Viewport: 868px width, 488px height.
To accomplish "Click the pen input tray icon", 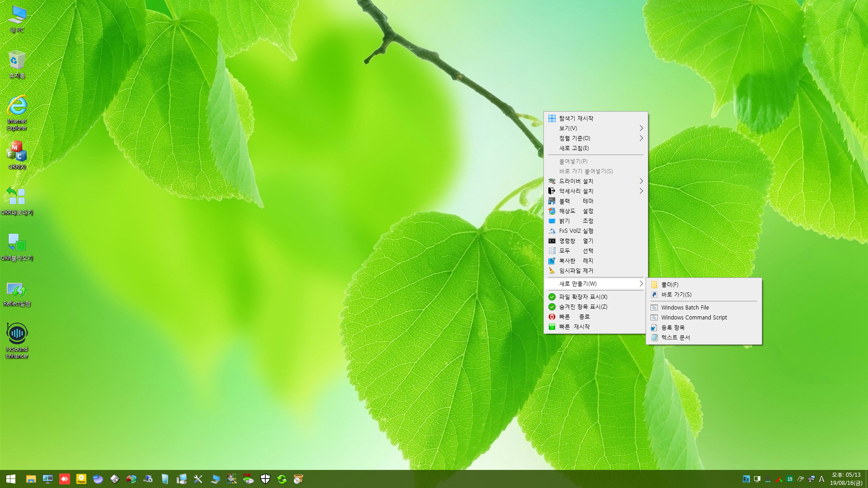I will [x=800, y=479].
